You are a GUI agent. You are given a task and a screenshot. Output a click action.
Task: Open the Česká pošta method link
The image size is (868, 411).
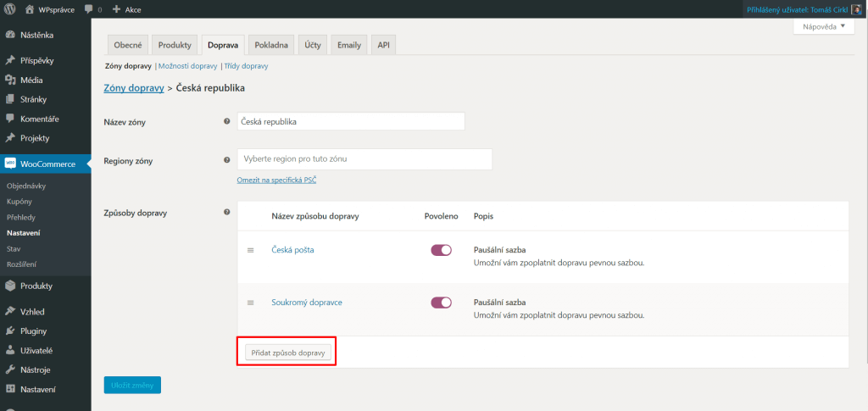[292, 250]
